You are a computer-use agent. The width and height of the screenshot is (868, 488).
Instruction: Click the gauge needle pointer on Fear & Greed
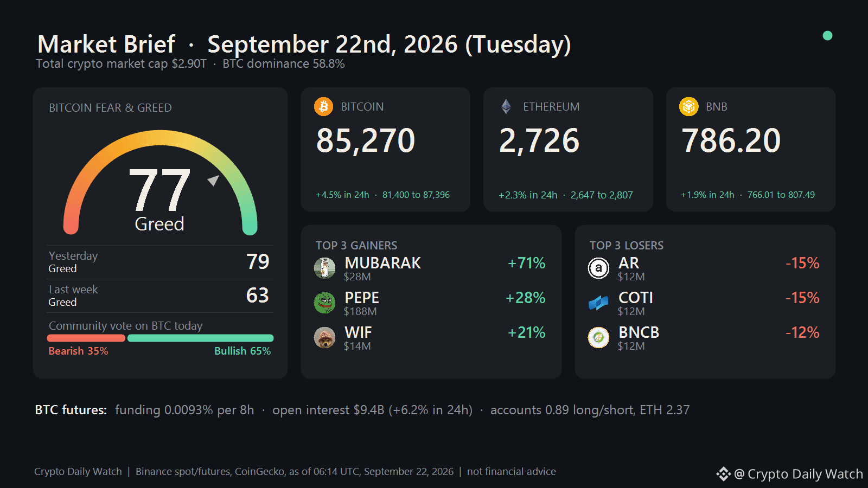click(214, 180)
